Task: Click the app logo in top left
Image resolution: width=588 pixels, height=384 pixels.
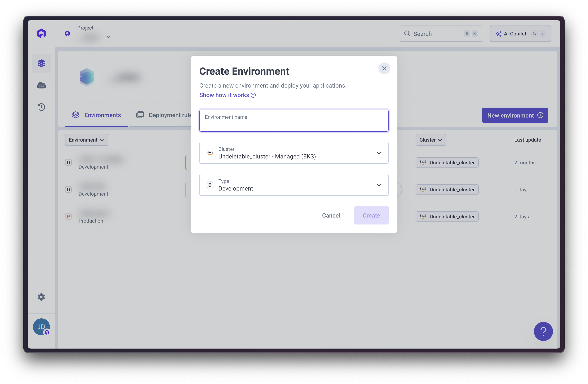Action: (41, 33)
